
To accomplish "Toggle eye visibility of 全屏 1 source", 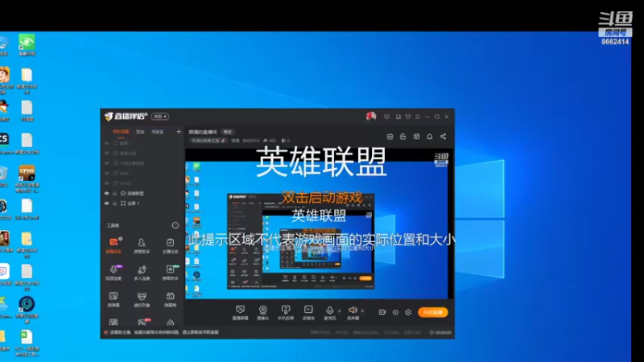I will (107, 204).
